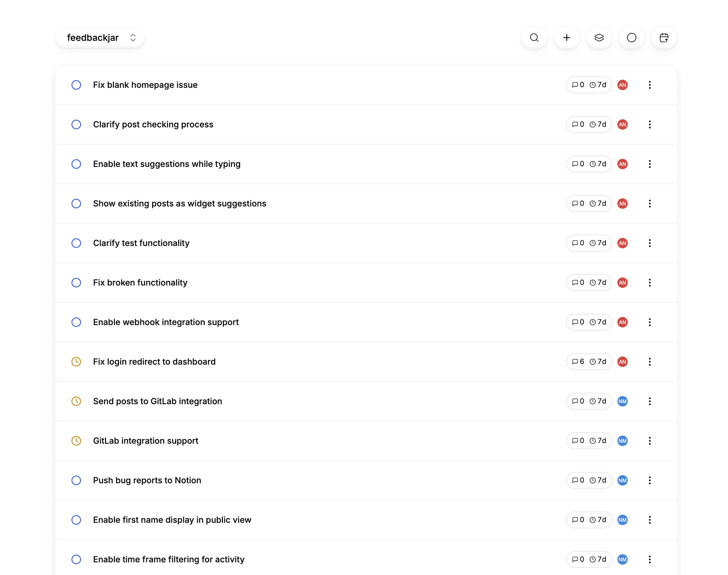Click the circle status filter icon
The height and width of the screenshot is (575, 728).
coord(631,38)
